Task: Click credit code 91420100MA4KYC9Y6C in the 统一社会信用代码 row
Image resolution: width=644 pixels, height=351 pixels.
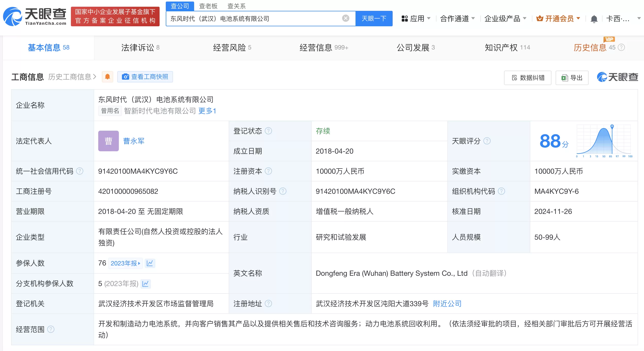Action: 138,171
